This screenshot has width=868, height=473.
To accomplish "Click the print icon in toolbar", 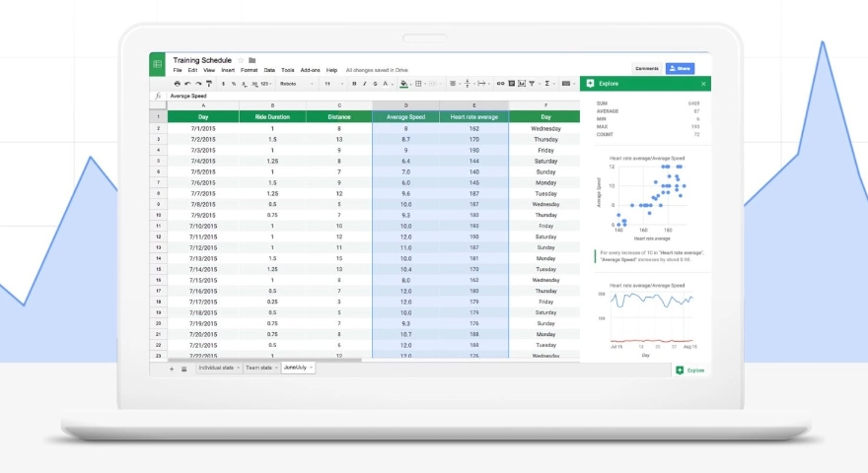I will [x=178, y=84].
